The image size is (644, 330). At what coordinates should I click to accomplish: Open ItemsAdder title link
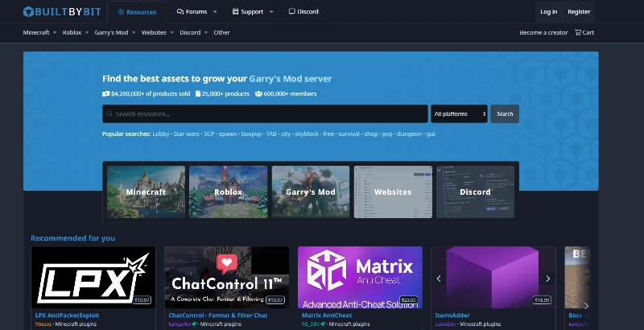click(x=452, y=316)
